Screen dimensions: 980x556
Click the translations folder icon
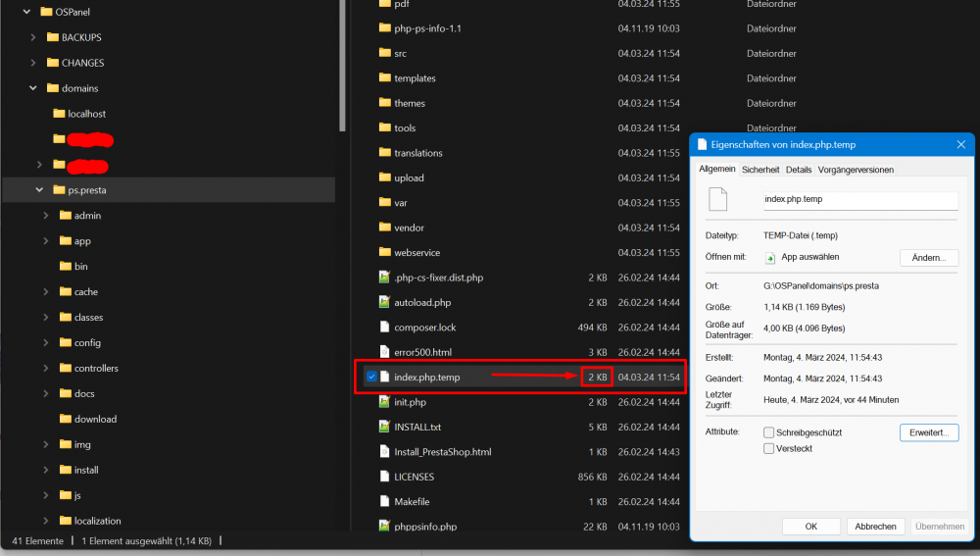(x=384, y=153)
